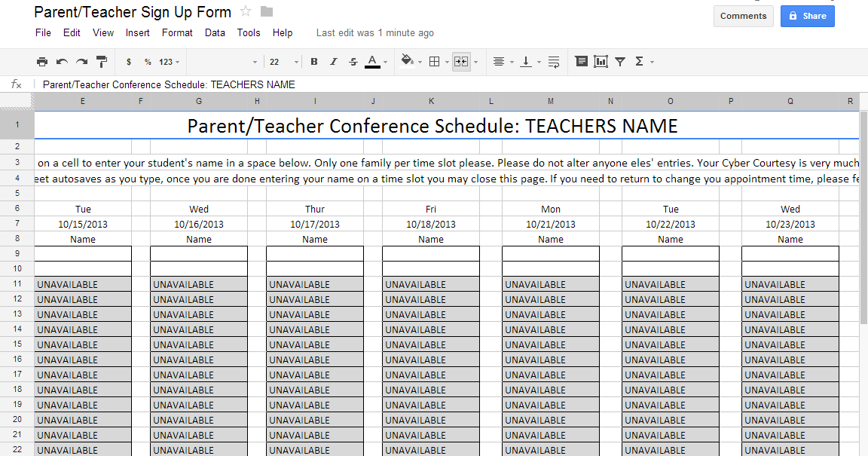Create a filter on the data

pyautogui.click(x=620, y=61)
